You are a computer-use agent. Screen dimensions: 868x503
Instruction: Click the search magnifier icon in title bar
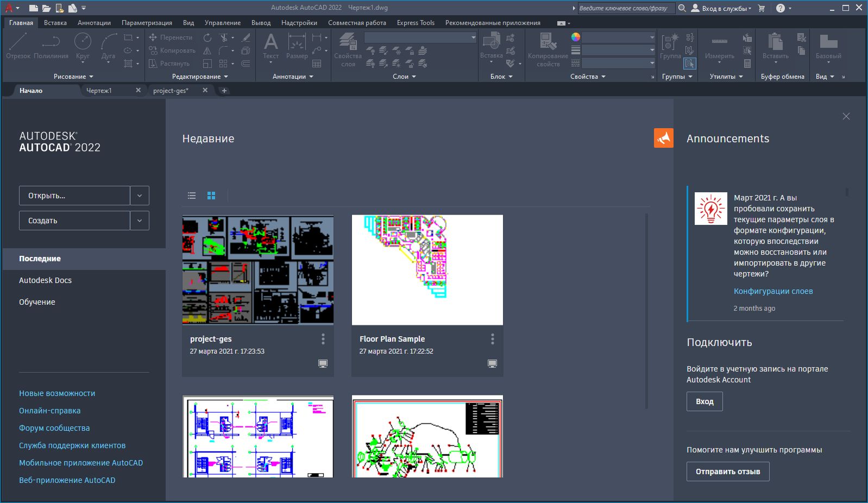[682, 8]
